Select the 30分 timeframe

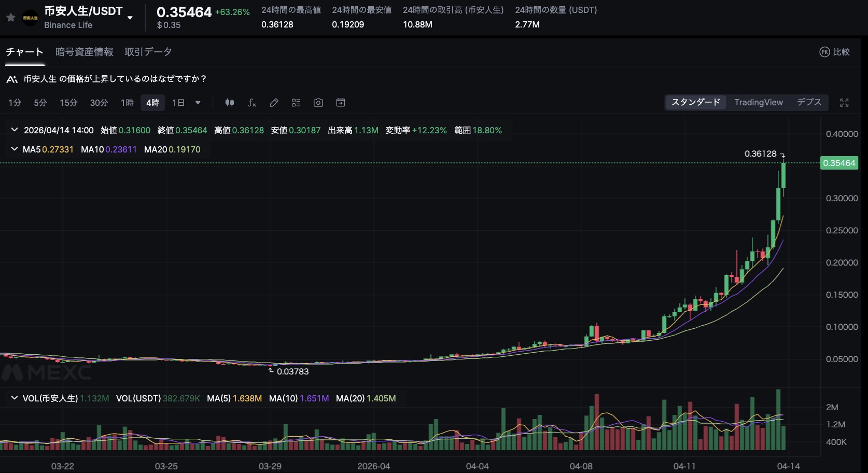click(x=99, y=103)
